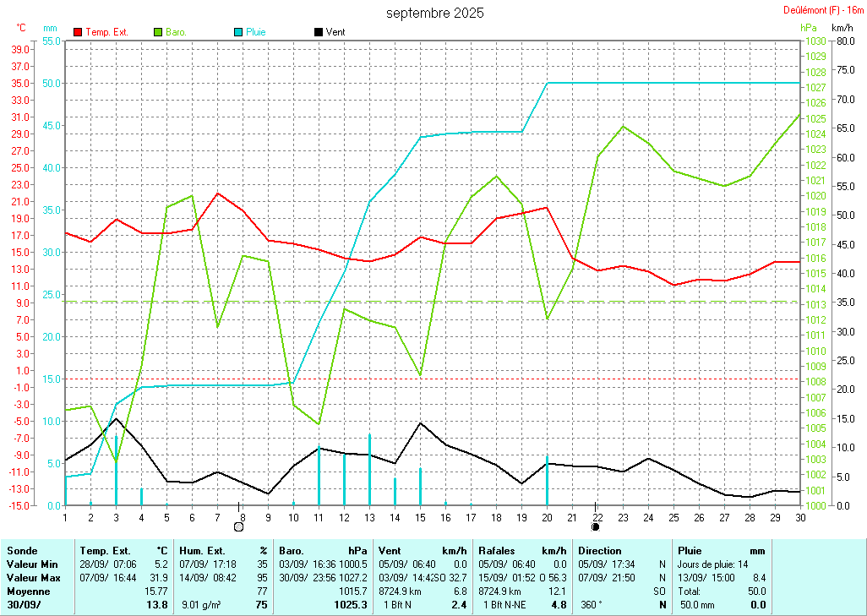Screen dimensions: 867x616
Task: Click the new moon icon below day 22
Action: [595, 527]
